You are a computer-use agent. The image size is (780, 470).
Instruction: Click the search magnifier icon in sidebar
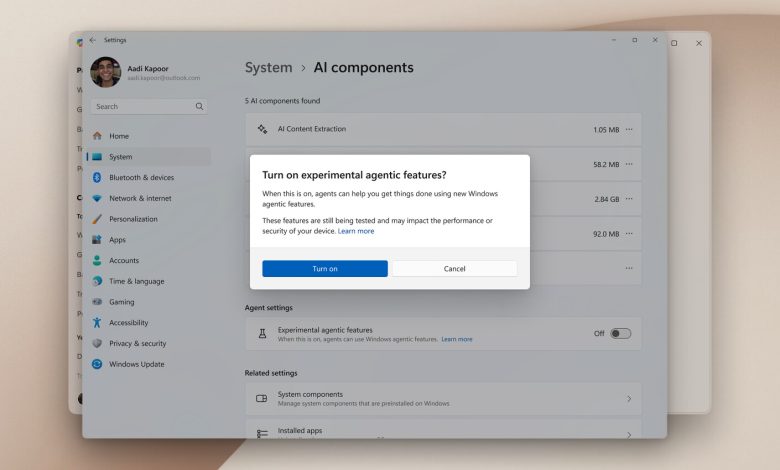click(x=200, y=106)
